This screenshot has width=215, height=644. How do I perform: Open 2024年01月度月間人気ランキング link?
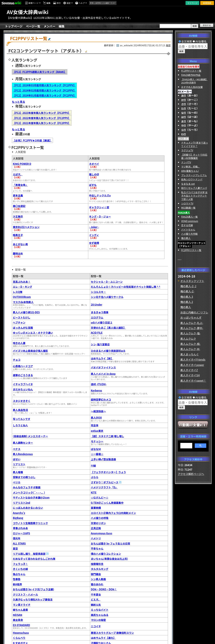44,95
